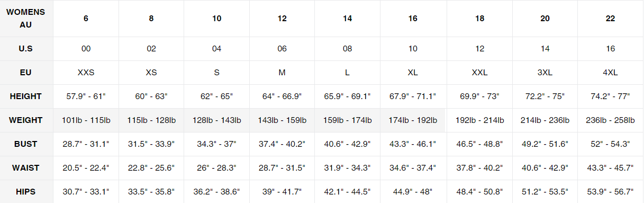Click the height cell 67.9" - 71.1"
Viewport: 644px width, 203px height.
pos(413,96)
